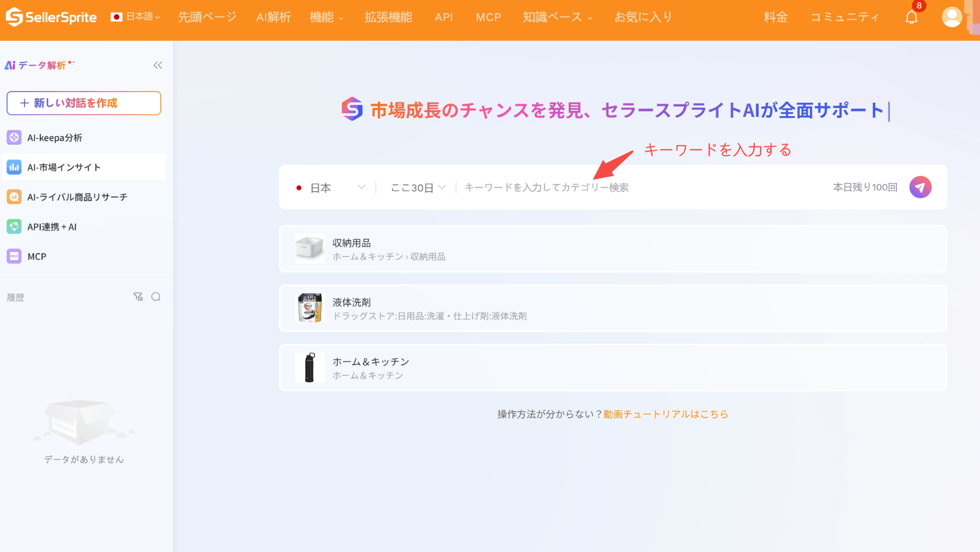Screen dimensions: 980x552
Task: Open the notification bell
Action: [911, 18]
